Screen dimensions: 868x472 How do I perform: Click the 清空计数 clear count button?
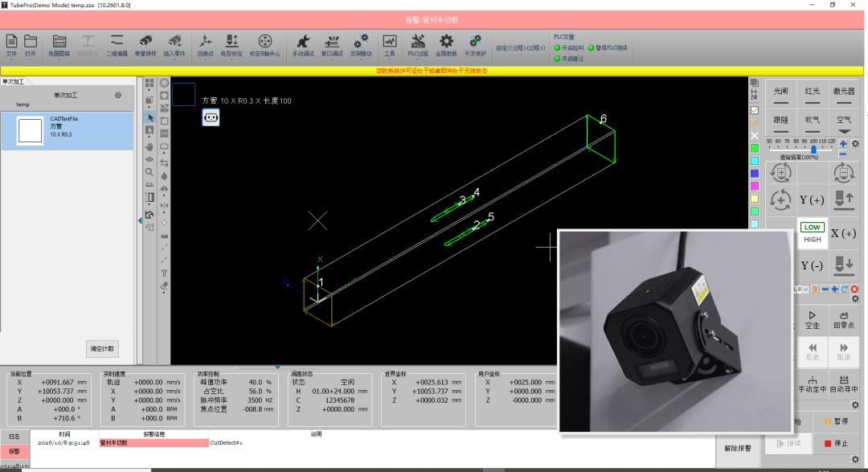[x=102, y=348]
